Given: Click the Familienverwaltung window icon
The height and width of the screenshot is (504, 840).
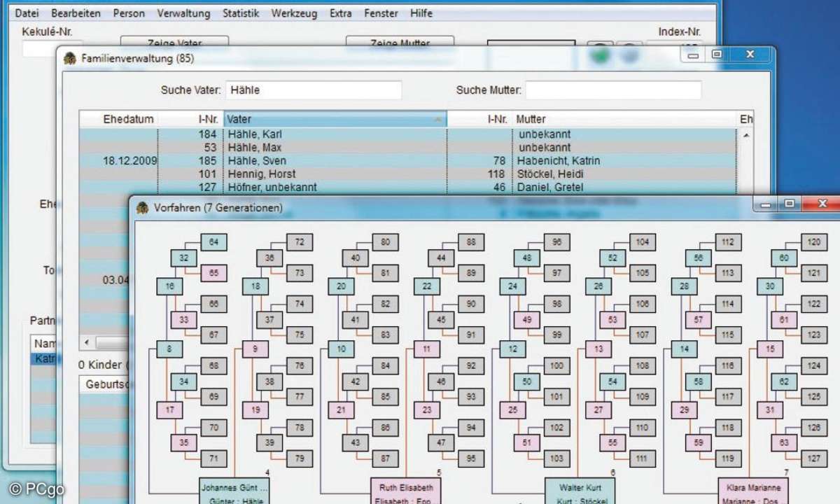Looking at the screenshot, I should click(70, 59).
